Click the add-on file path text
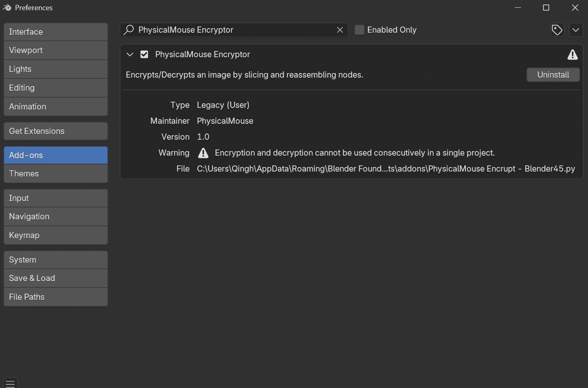588x388 pixels. (x=386, y=169)
